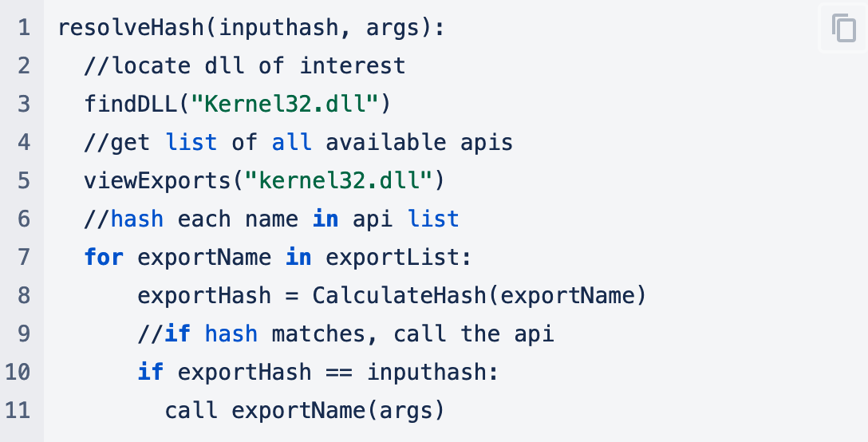Click the 'inputhash' parameter on line one

(x=278, y=27)
